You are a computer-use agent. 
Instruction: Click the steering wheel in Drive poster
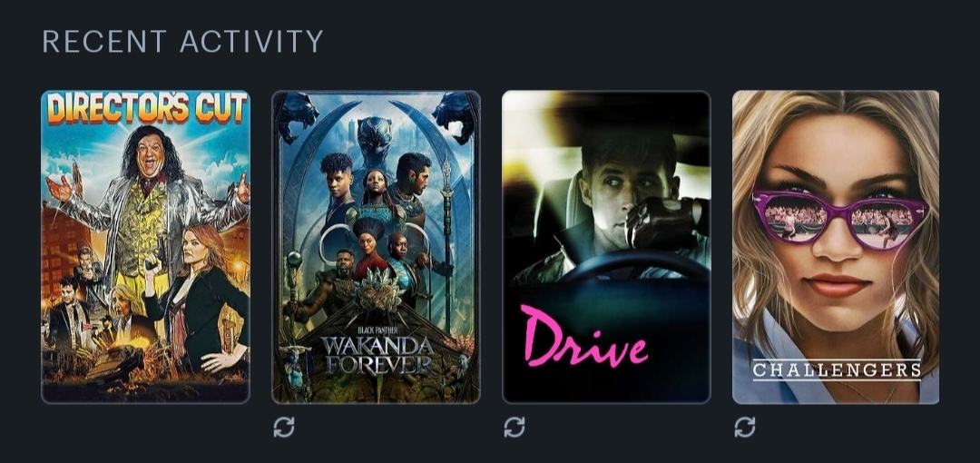pyautogui.click(x=633, y=268)
